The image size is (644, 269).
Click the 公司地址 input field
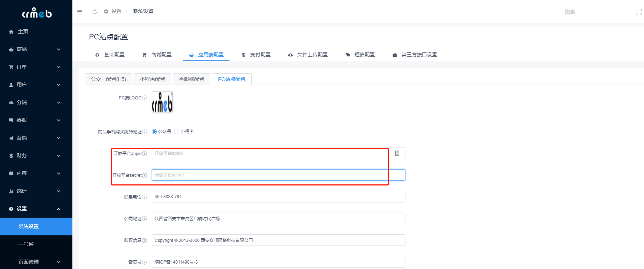[x=278, y=218]
